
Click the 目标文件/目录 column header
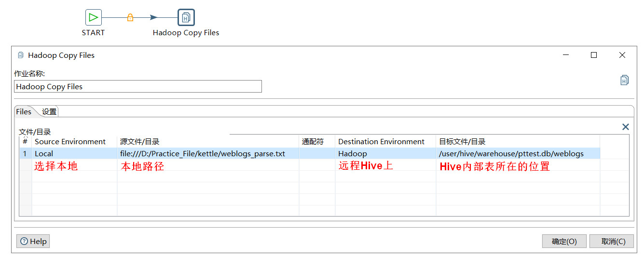[518, 142]
